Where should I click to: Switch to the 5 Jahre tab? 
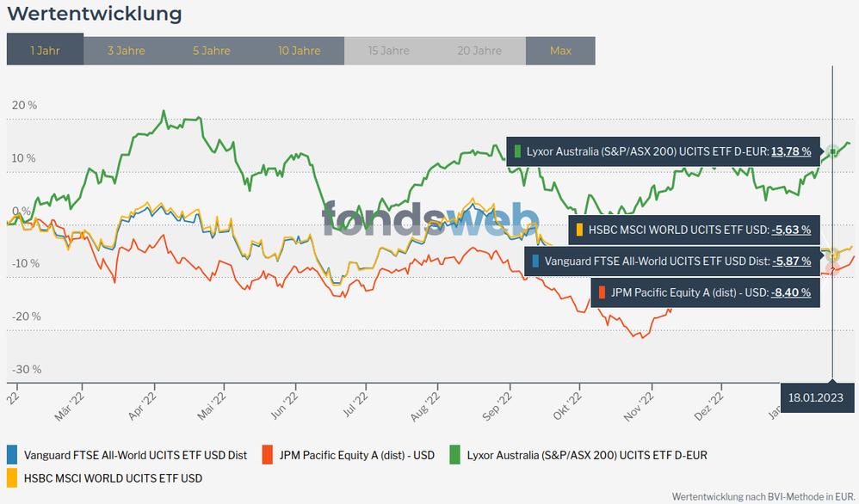coord(212,50)
